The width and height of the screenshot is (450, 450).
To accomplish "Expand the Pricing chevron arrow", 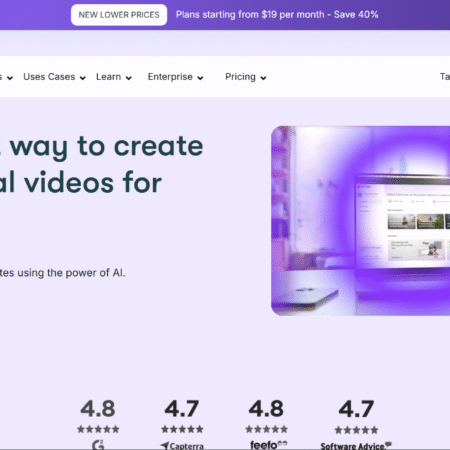I will [263, 78].
